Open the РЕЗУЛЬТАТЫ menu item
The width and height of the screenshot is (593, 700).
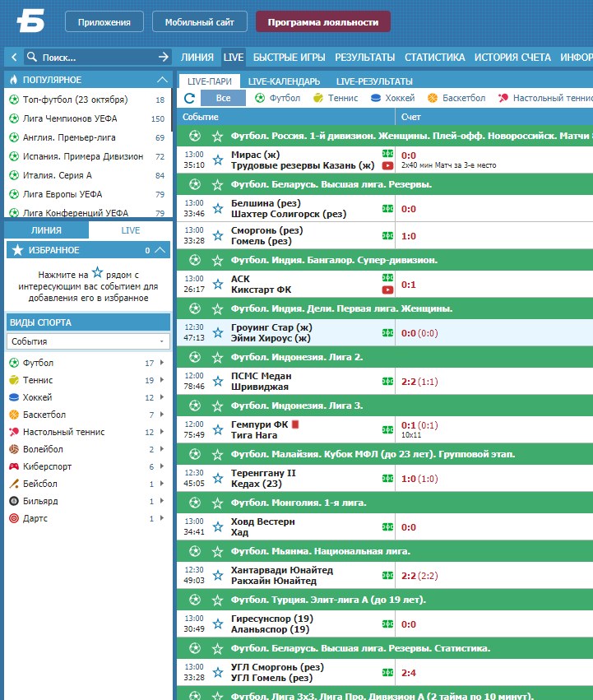pyautogui.click(x=365, y=57)
